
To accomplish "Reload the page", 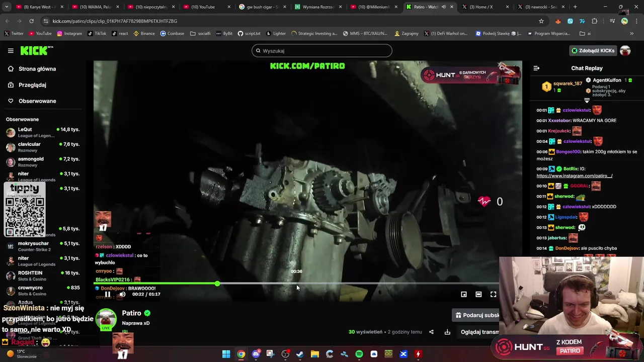I will (x=31, y=21).
